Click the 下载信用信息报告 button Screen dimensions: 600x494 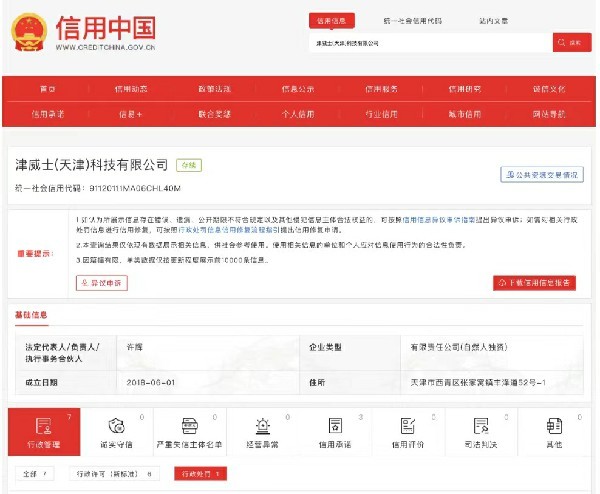coord(534,283)
